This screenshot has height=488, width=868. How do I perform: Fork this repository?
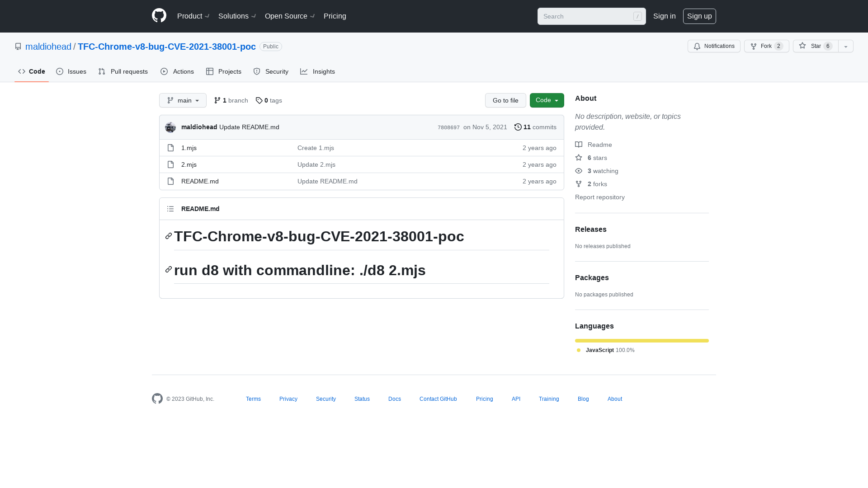point(766,46)
